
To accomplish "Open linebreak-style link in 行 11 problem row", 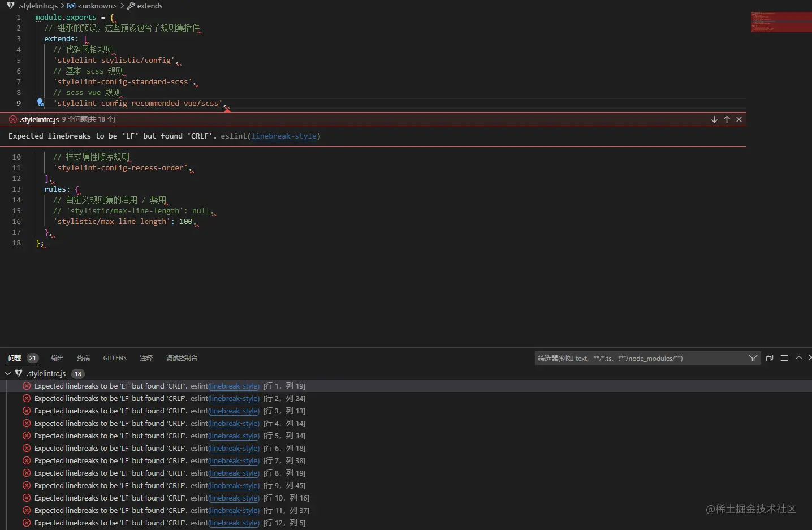I will (x=234, y=510).
